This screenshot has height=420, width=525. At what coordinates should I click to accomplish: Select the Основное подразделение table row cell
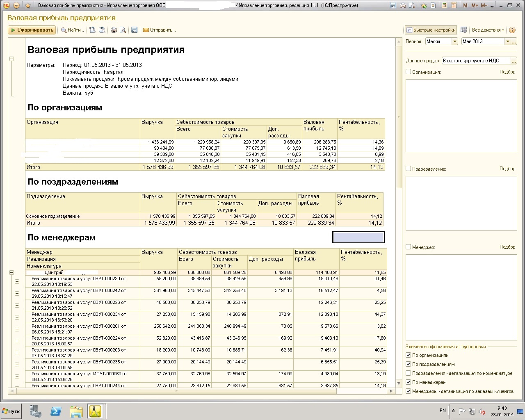[82, 216]
